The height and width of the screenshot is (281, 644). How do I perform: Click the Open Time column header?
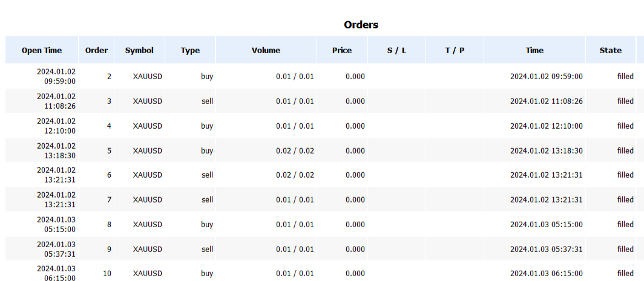tap(42, 50)
